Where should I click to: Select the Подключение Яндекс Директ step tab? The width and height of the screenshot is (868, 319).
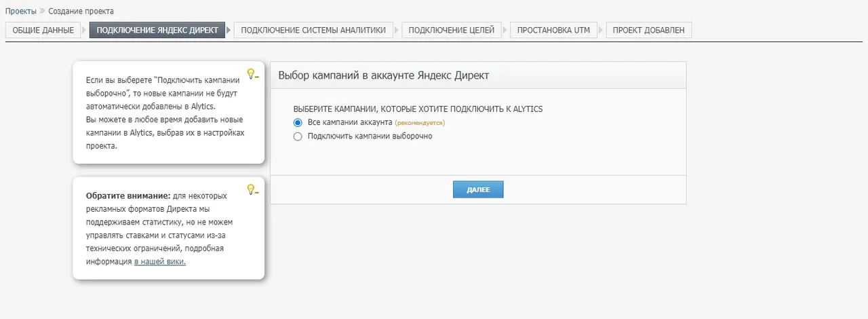click(x=157, y=31)
